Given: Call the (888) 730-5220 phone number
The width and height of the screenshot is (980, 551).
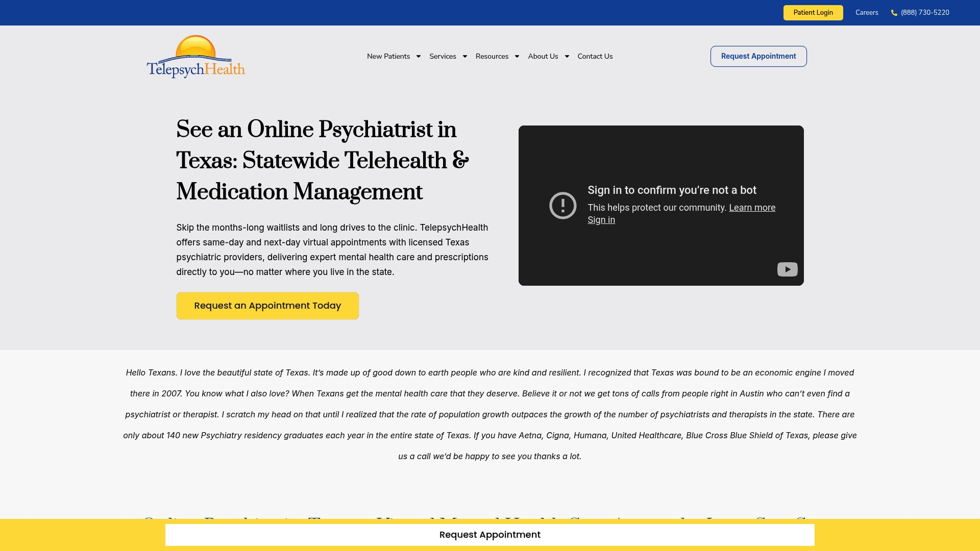Looking at the screenshot, I should (x=925, y=13).
